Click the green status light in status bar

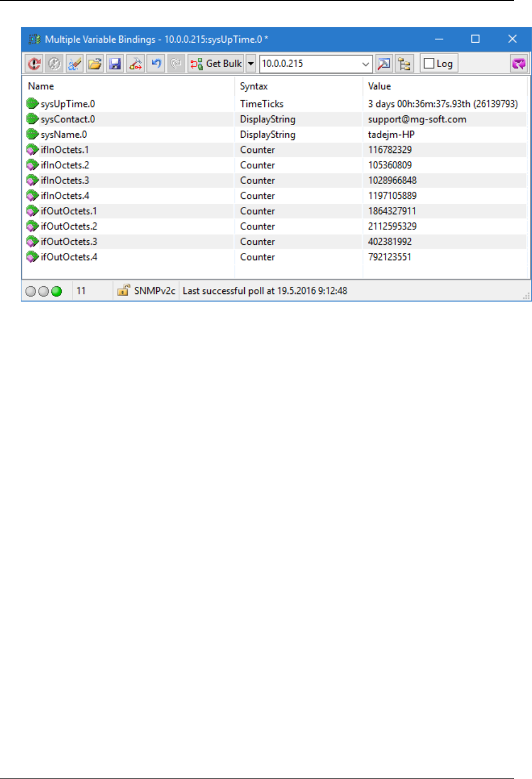tap(56, 291)
